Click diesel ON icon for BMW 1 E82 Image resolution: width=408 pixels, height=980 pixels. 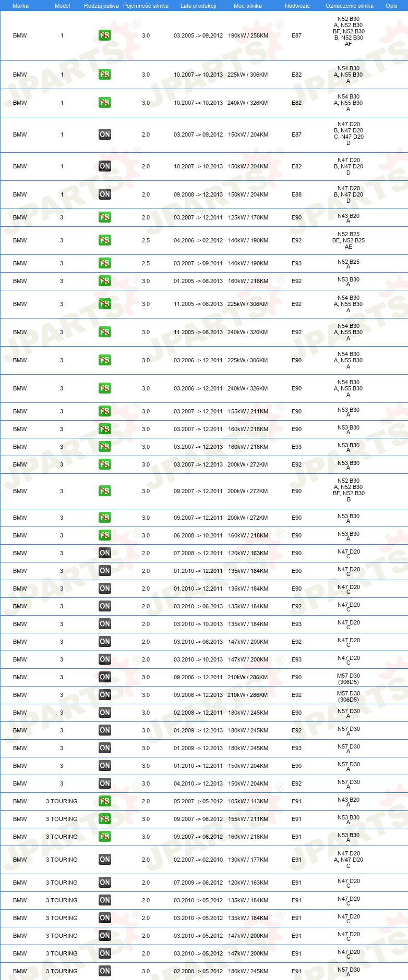pyautogui.click(x=105, y=166)
